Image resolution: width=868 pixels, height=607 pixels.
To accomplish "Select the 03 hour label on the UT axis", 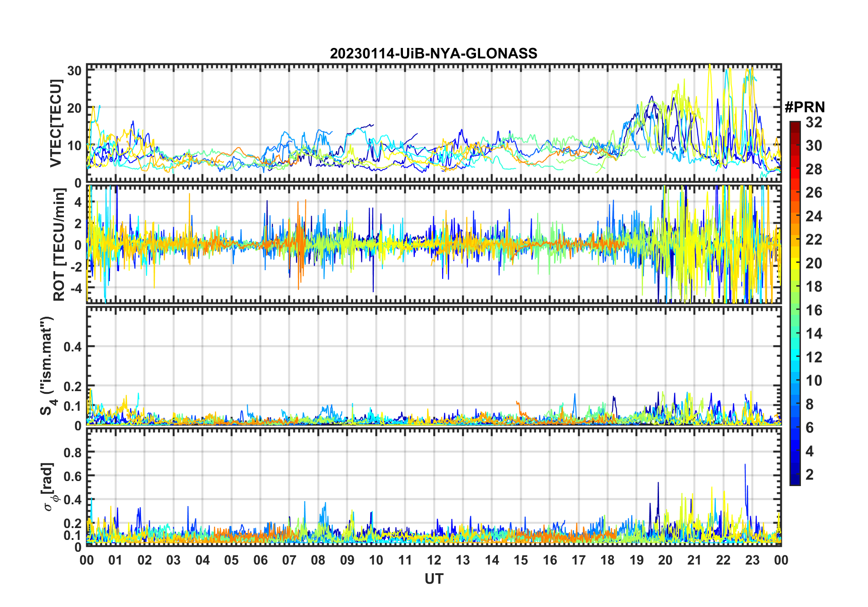I will coord(173,560).
